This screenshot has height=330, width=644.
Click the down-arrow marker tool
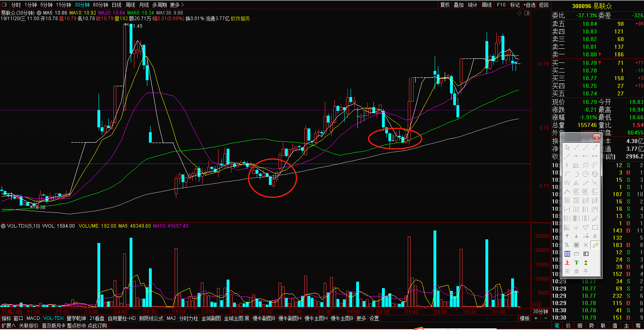(x=576, y=236)
